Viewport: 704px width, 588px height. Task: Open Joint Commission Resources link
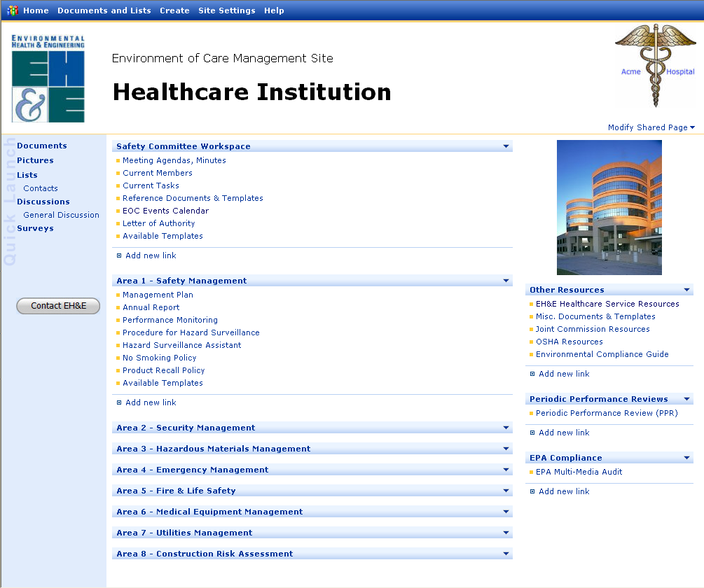pyautogui.click(x=593, y=329)
